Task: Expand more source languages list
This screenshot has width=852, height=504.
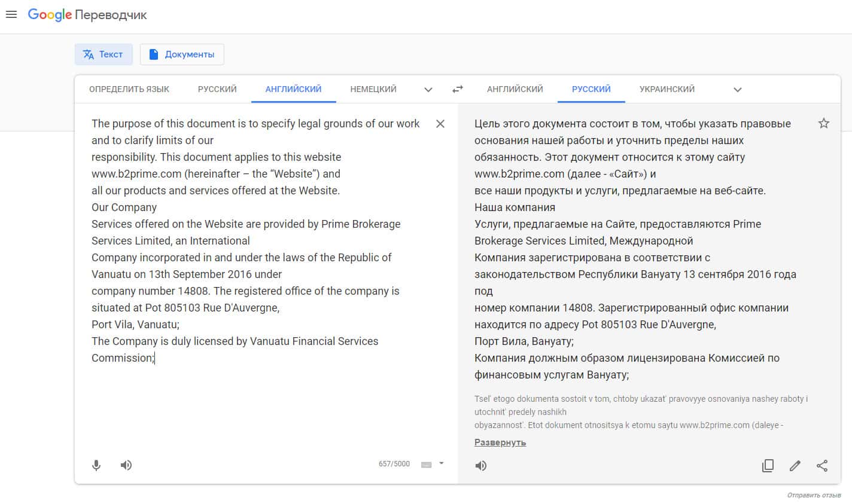Action: (x=428, y=90)
